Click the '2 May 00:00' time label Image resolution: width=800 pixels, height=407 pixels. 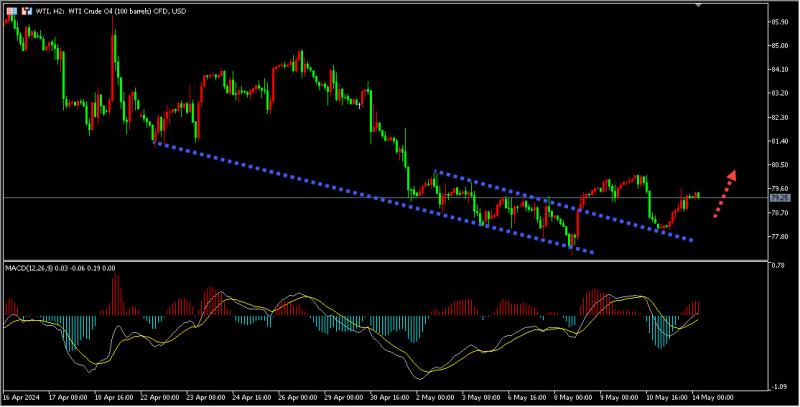(435, 397)
